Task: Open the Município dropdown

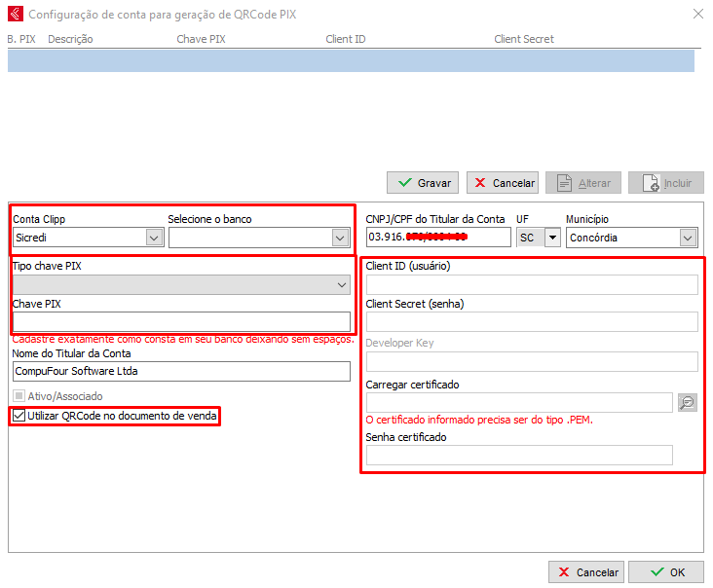Action: pyautogui.click(x=688, y=238)
